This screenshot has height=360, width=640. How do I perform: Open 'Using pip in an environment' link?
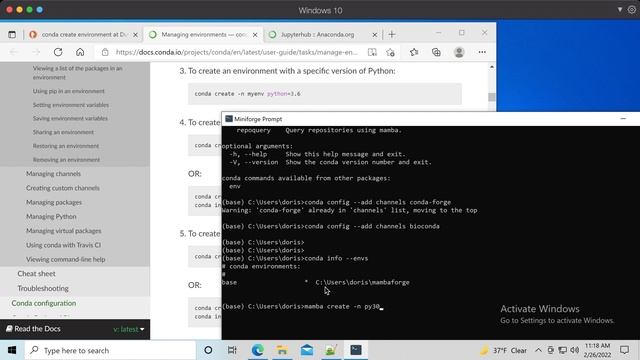pyautogui.click(x=69, y=91)
